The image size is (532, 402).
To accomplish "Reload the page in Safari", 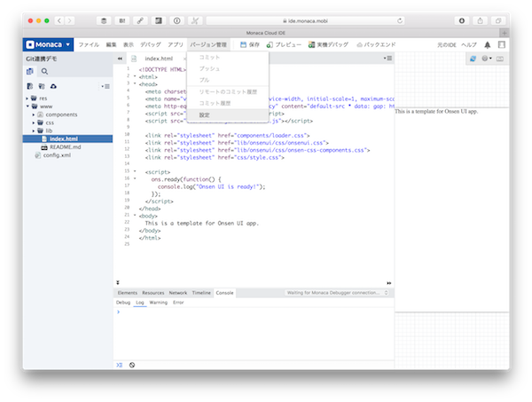I will pyautogui.click(x=400, y=20).
